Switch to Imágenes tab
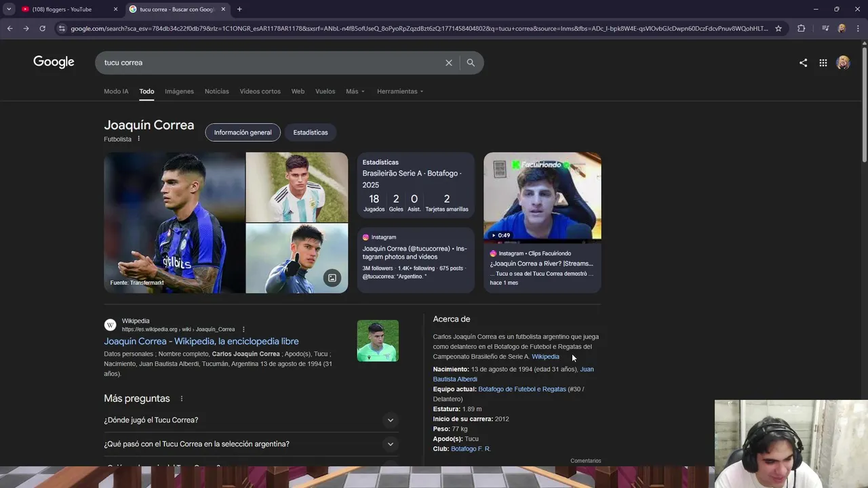The width and height of the screenshot is (868, 488). tap(179, 91)
